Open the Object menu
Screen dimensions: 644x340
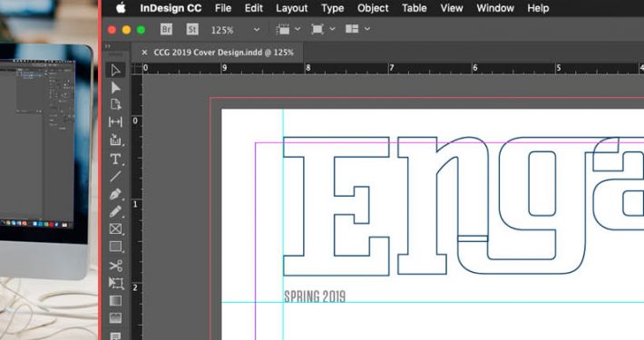click(x=373, y=8)
